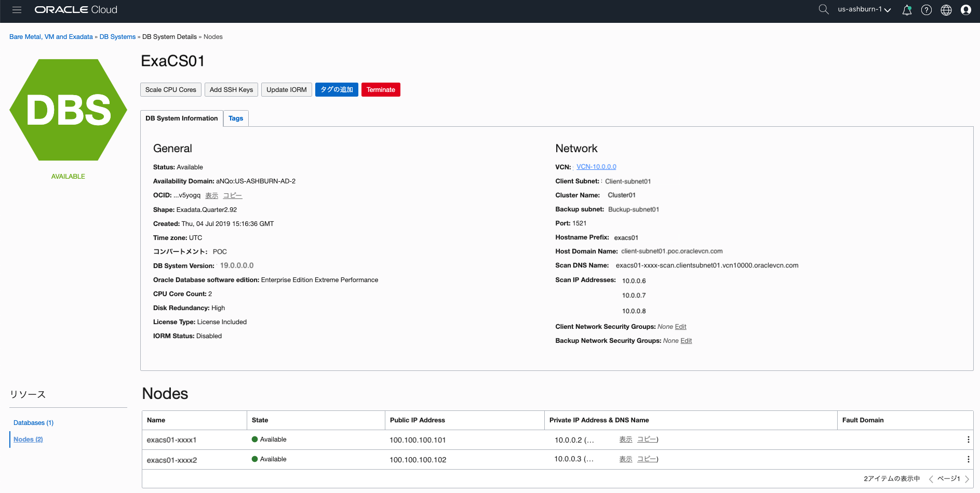
Task: Select DB System Version 19.0.0.0.0
Action: click(x=237, y=265)
